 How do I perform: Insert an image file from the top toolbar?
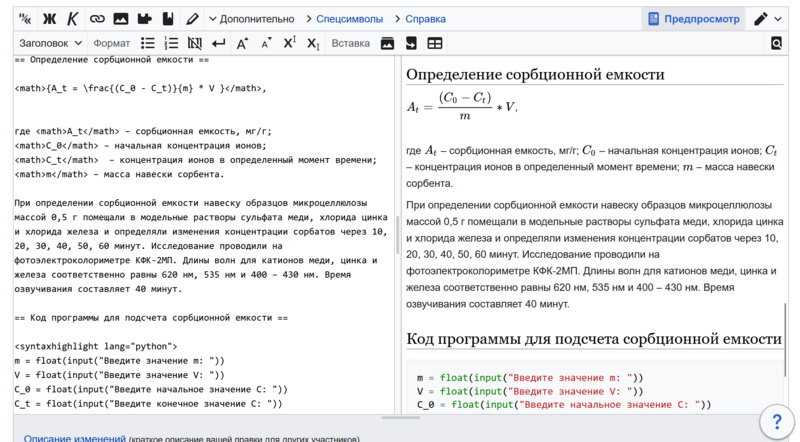click(120, 18)
